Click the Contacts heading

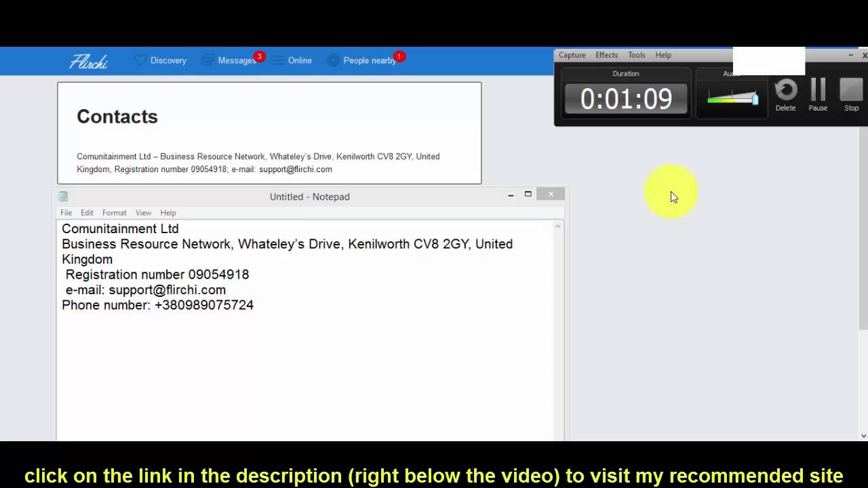[x=117, y=117]
